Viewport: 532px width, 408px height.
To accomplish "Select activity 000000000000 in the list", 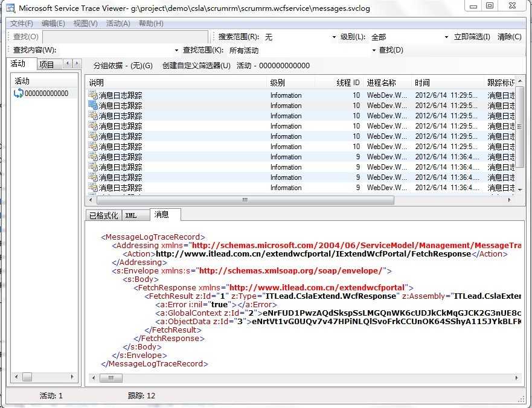I will pyautogui.click(x=45, y=94).
